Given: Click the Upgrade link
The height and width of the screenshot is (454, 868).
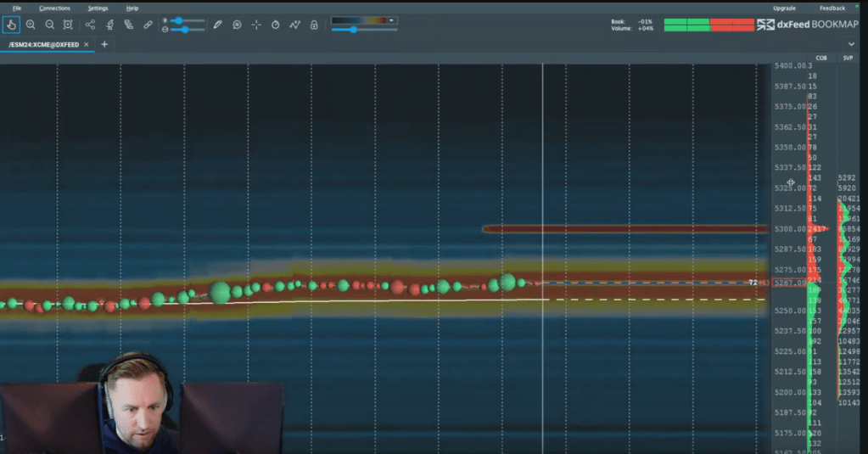Looking at the screenshot, I should click(x=784, y=8).
